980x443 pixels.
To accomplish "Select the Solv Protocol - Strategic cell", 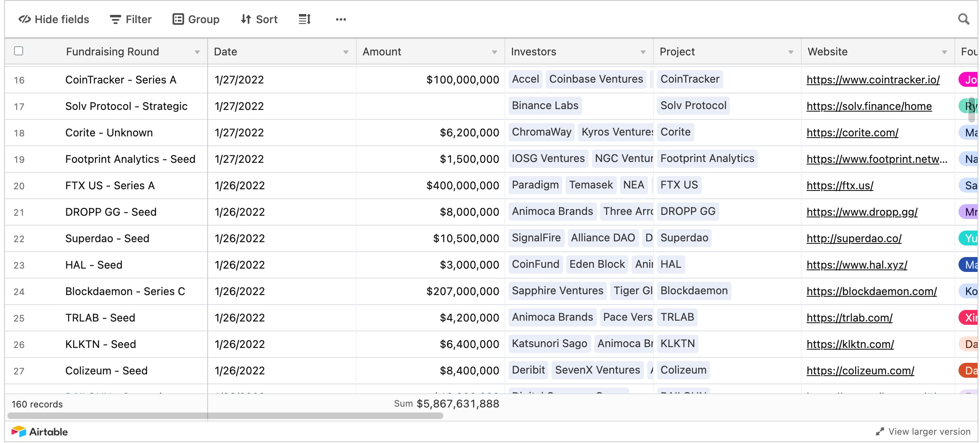I will (x=126, y=106).
